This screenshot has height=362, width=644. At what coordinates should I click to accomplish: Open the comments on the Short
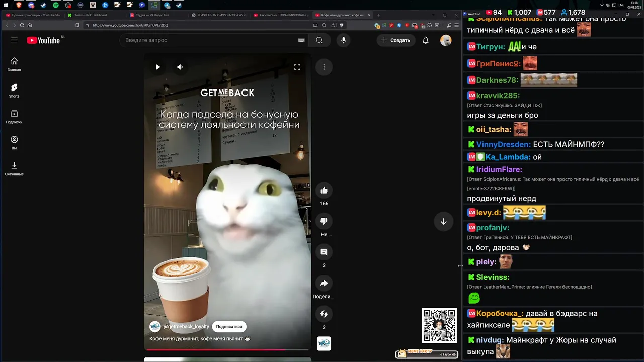pyautogui.click(x=324, y=252)
